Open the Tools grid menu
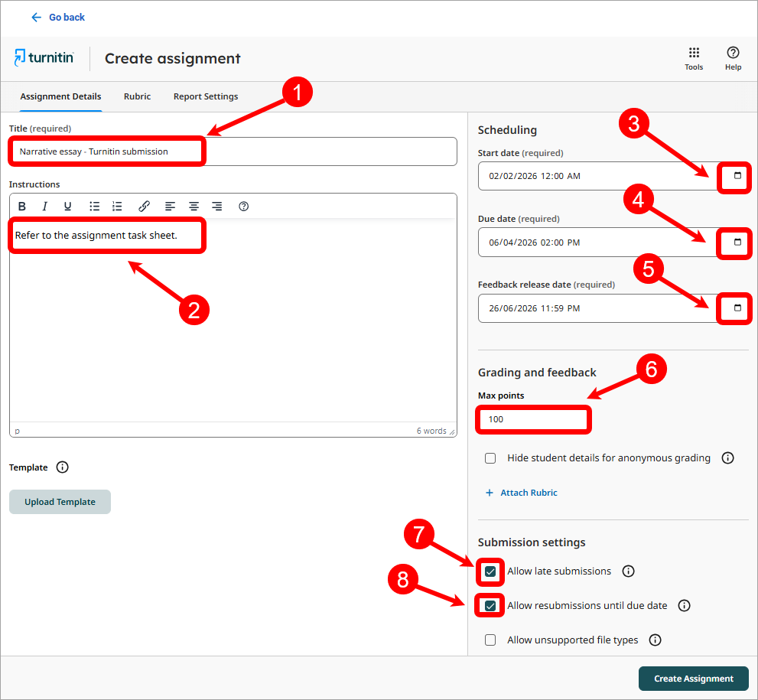 pyautogui.click(x=694, y=58)
